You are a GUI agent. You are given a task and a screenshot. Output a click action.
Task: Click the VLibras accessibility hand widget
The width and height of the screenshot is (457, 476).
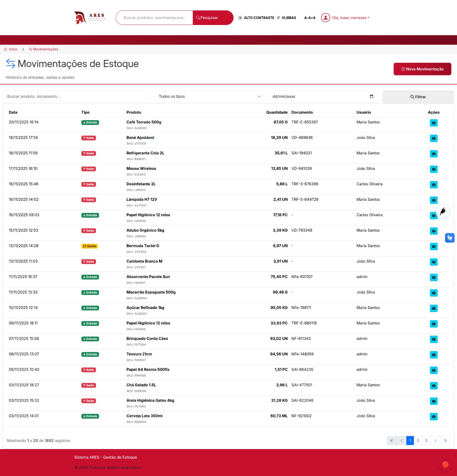(x=450, y=238)
